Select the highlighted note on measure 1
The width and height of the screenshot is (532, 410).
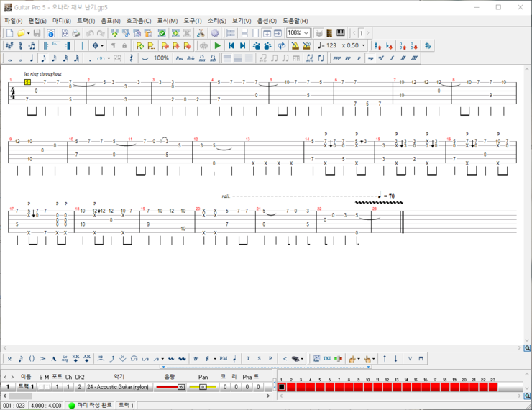click(x=28, y=82)
